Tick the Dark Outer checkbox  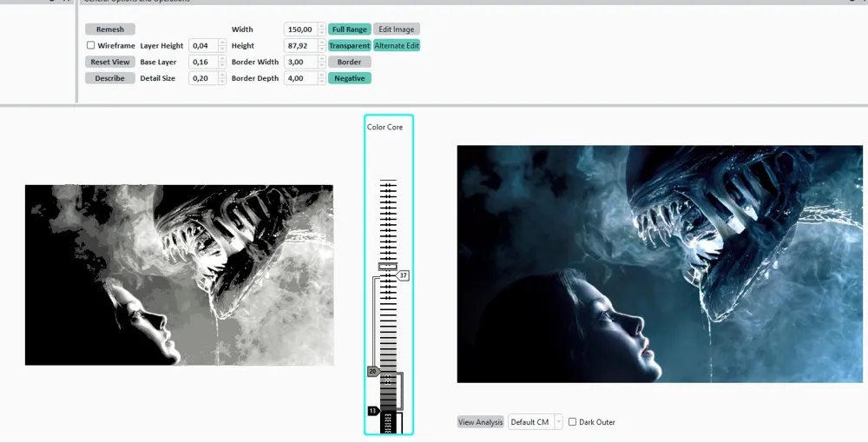(x=572, y=422)
